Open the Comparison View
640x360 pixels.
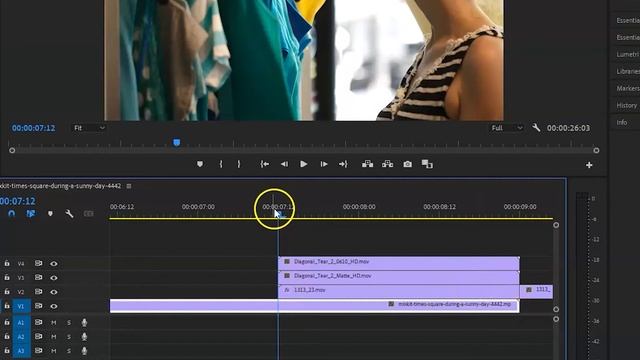[427, 164]
